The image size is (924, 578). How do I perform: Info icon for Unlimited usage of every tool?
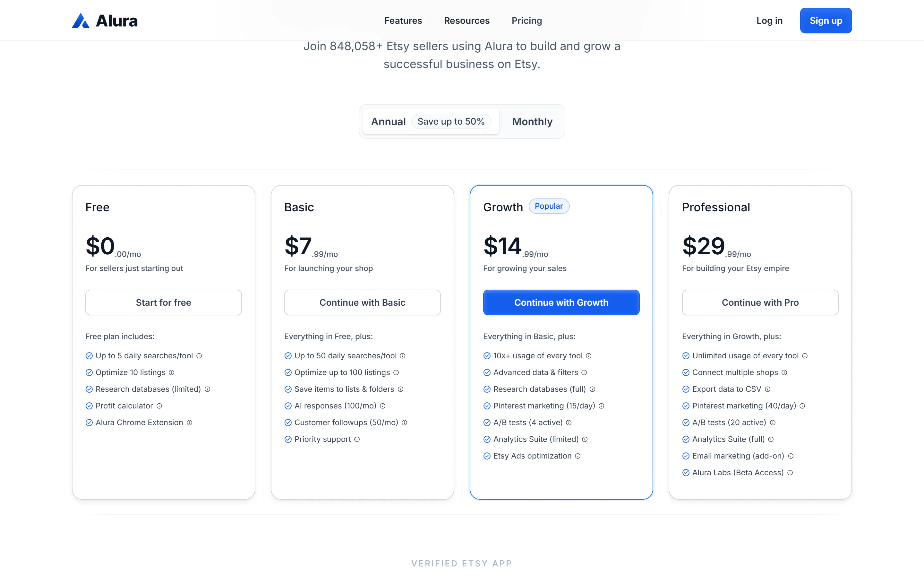[x=805, y=356]
